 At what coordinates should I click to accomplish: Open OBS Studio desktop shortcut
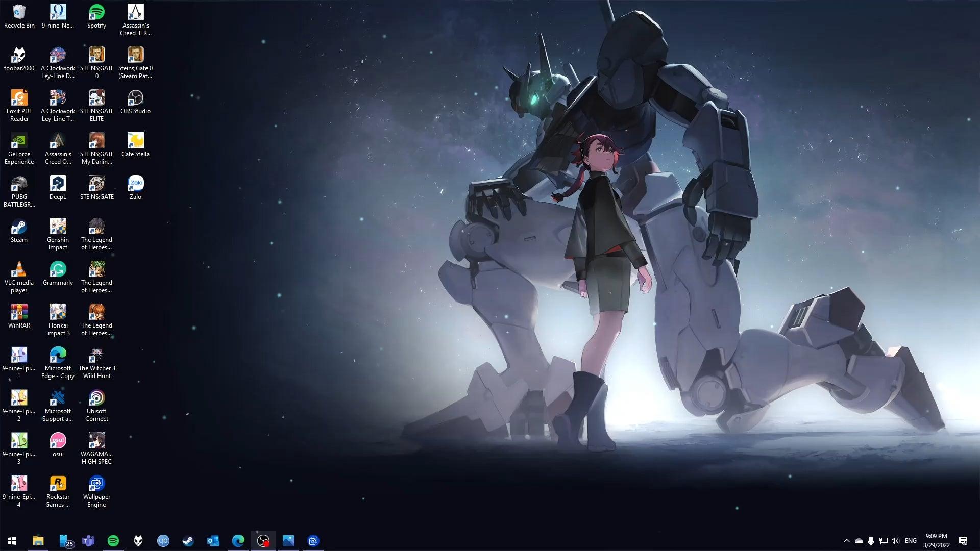135,102
